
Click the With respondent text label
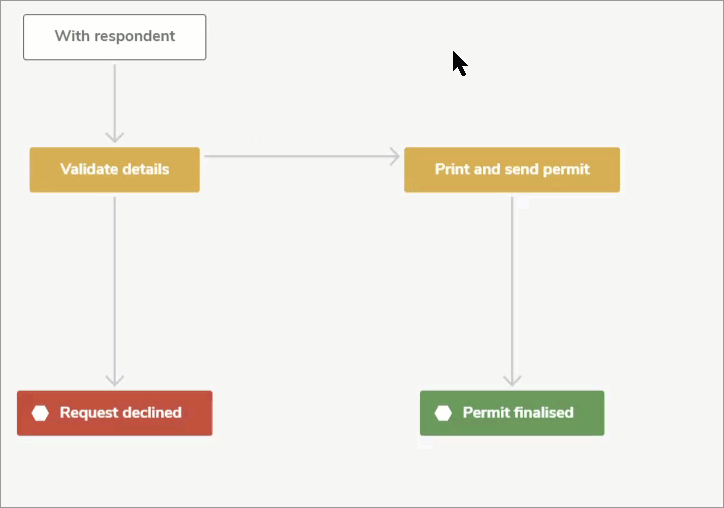click(115, 36)
